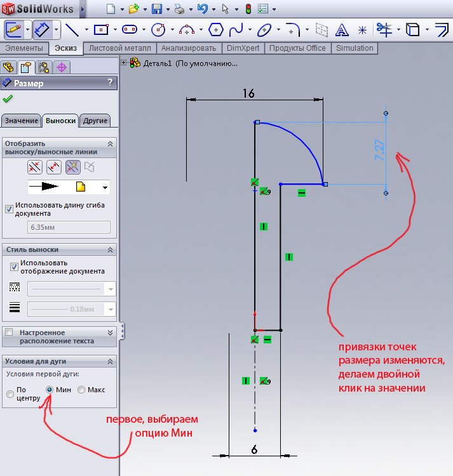The height and width of the screenshot is (476, 453).
Task: Open the Листовой металл ribbon tab
Action: click(x=120, y=48)
